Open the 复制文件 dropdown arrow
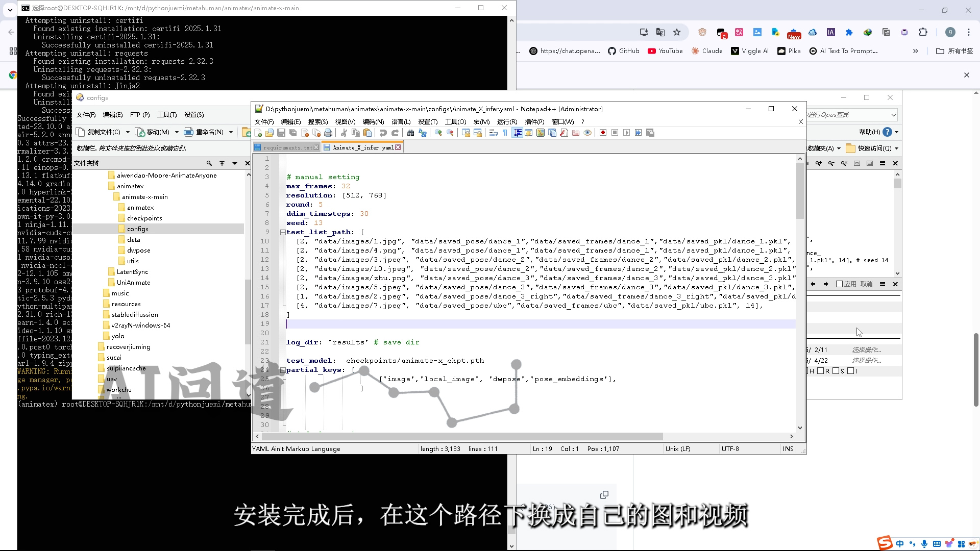The width and height of the screenshot is (980, 551). [x=128, y=132]
